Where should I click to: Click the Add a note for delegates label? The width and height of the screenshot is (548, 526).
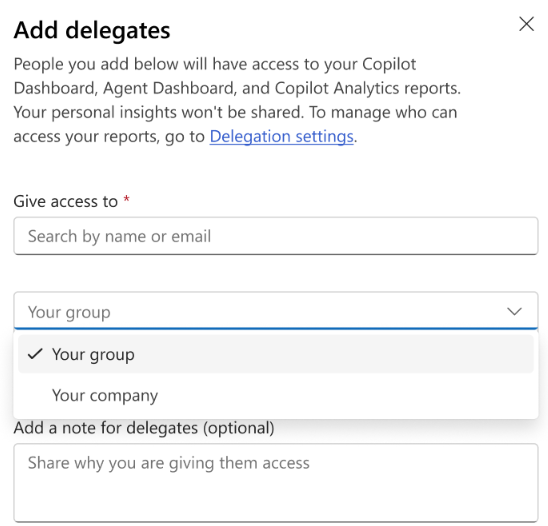coord(144,428)
